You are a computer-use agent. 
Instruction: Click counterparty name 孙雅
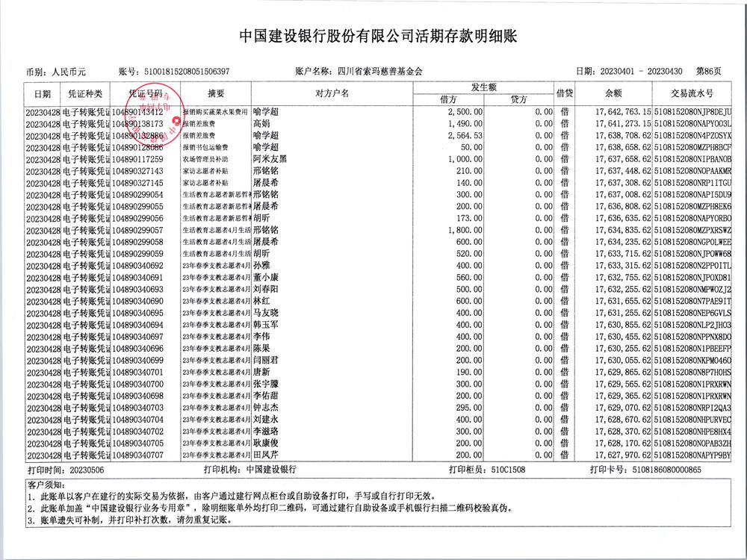(261, 266)
